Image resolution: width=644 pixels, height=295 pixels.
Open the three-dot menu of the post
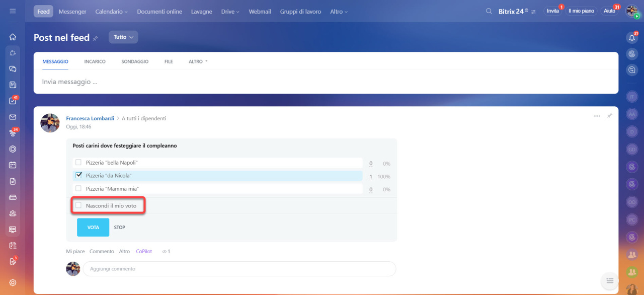point(597,116)
